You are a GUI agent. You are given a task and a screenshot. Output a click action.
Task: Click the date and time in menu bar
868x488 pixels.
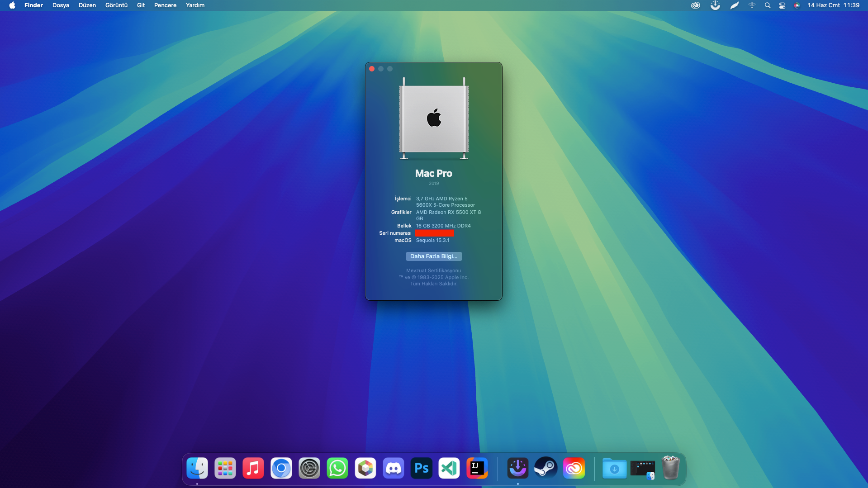coord(834,5)
